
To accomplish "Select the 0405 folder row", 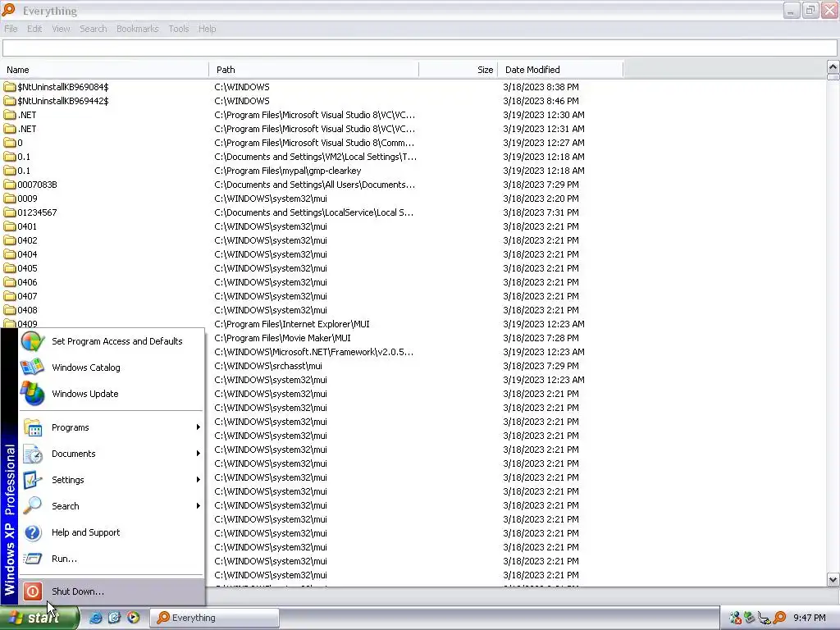I will (x=313, y=268).
